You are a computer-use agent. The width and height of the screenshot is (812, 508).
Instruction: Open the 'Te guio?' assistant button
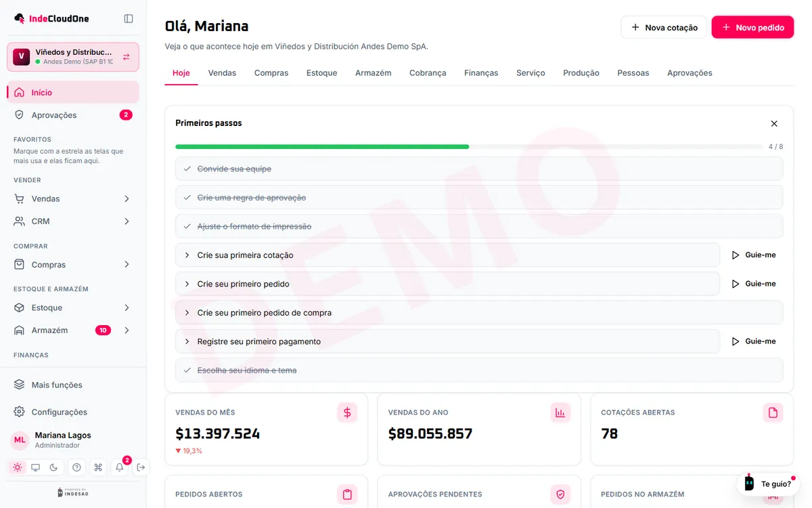pos(768,484)
